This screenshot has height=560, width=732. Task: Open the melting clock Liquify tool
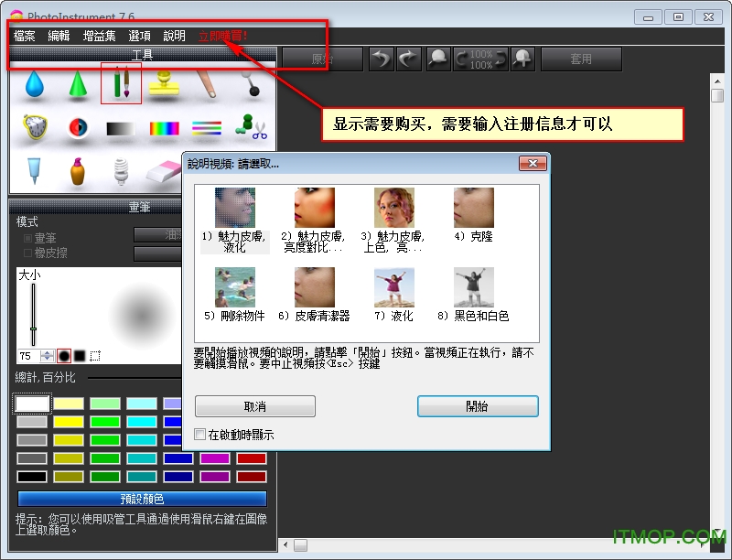[x=35, y=125]
